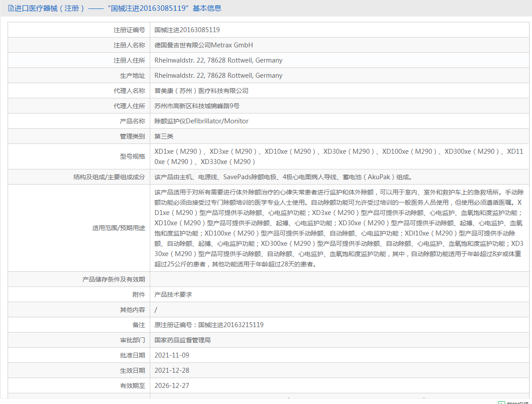This screenshot has width=532, height=404.
Task: Click the composition text mentioning SavePads除颤电极
Action: click(x=283, y=177)
